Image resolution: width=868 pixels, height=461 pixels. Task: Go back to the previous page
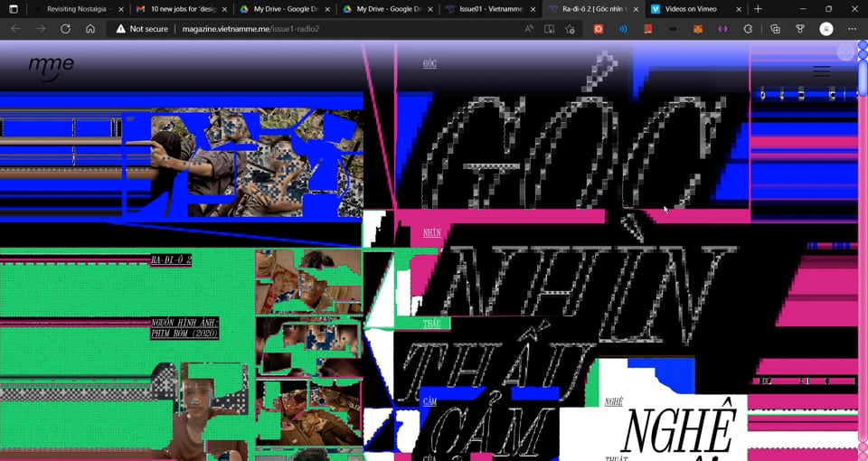pos(15,29)
